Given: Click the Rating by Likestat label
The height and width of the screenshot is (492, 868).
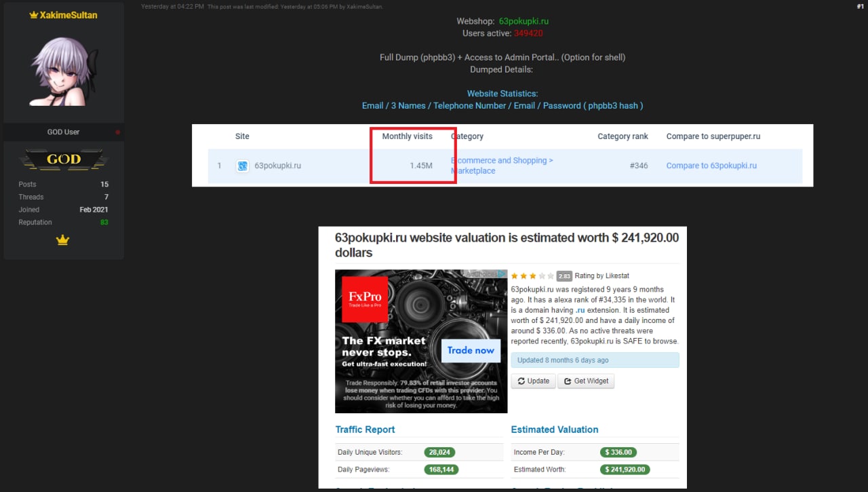Looking at the screenshot, I should 602,276.
